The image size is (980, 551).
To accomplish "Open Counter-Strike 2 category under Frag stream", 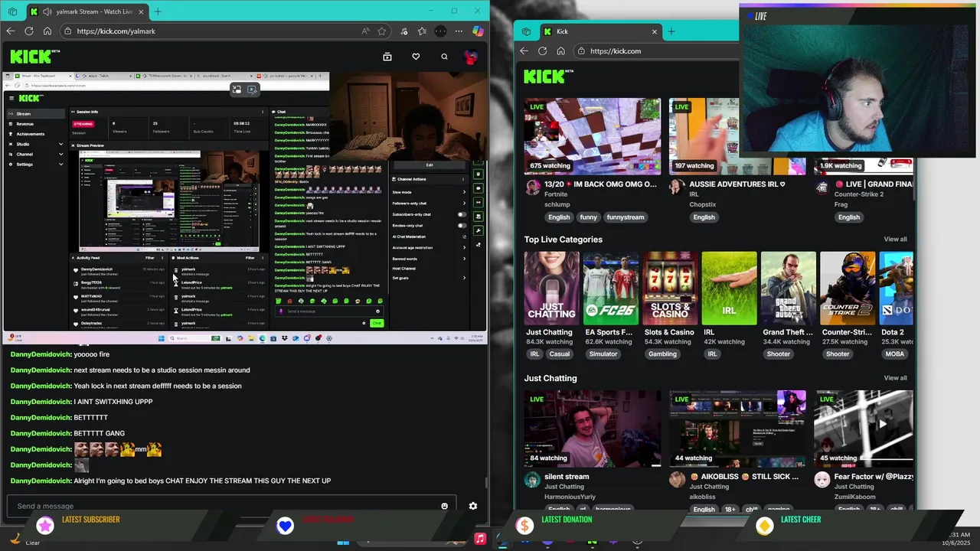I will [x=859, y=194].
